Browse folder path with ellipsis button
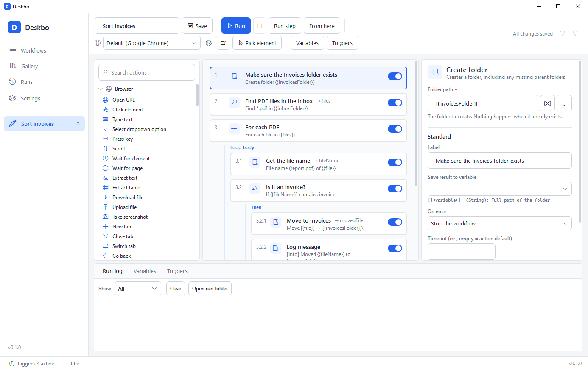 click(564, 103)
